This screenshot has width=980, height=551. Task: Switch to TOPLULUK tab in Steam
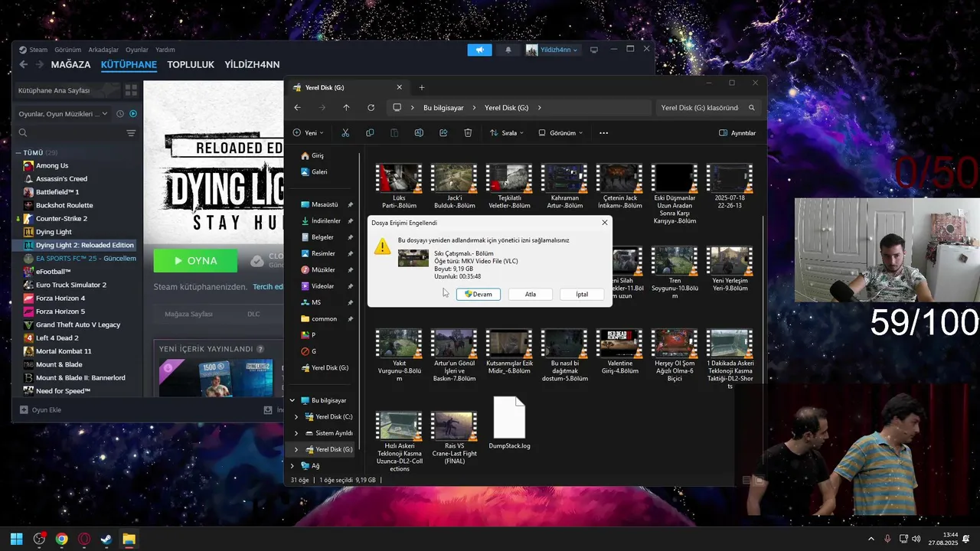pyautogui.click(x=191, y=65)
